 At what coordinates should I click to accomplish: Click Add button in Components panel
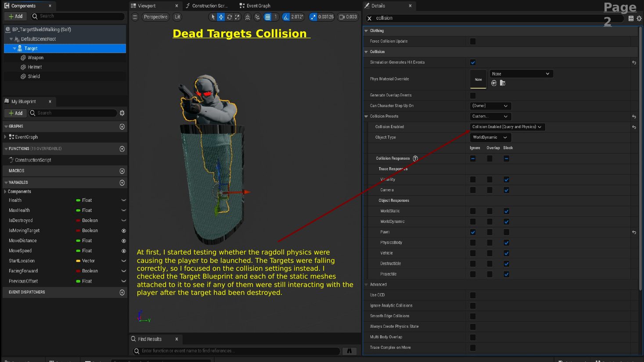15,16
